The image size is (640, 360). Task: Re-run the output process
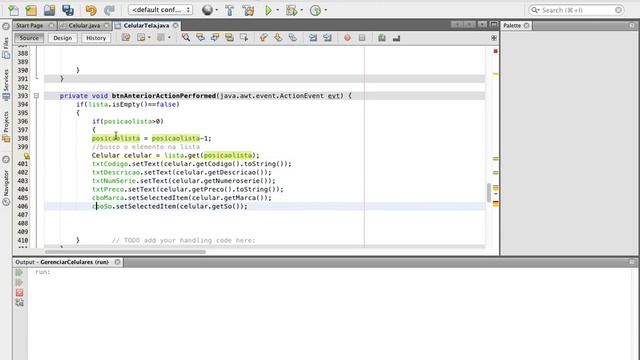(x=19, y=272)
